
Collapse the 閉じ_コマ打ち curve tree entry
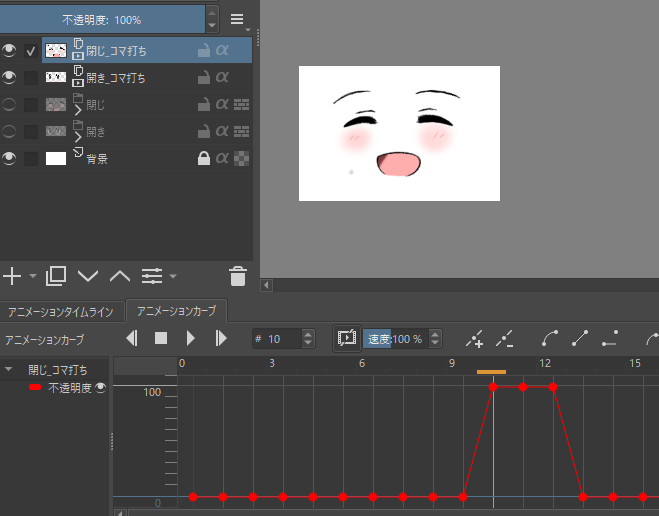9,369
